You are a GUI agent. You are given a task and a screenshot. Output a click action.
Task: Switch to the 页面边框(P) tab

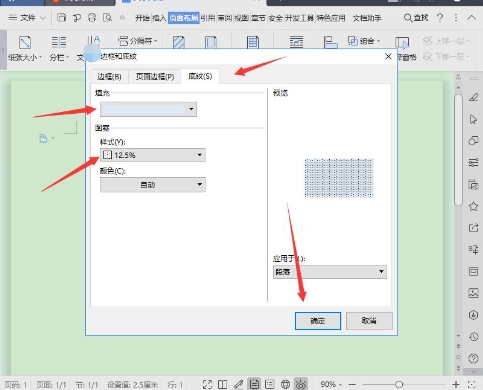(155, 77)
